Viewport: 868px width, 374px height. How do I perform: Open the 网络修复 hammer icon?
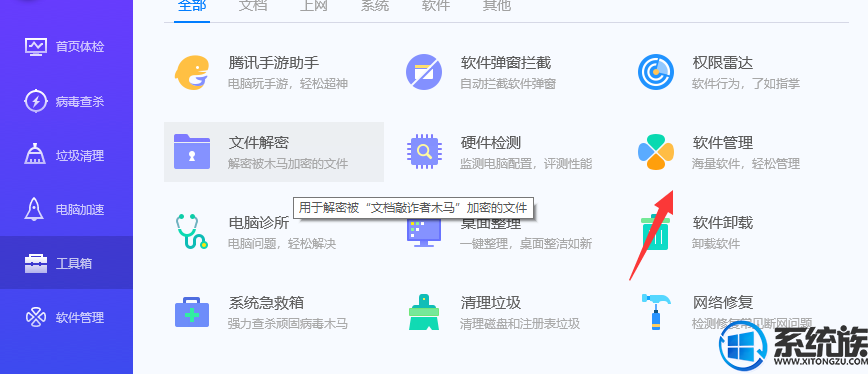656,312
